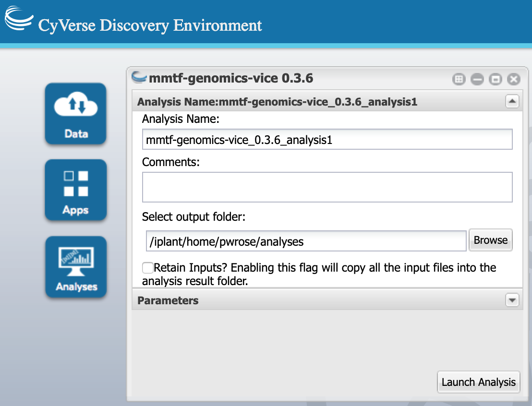The width and height of the screenshot is (532, 406).
Task: Focus the Analysis Name input field
Action: [327, 139]
